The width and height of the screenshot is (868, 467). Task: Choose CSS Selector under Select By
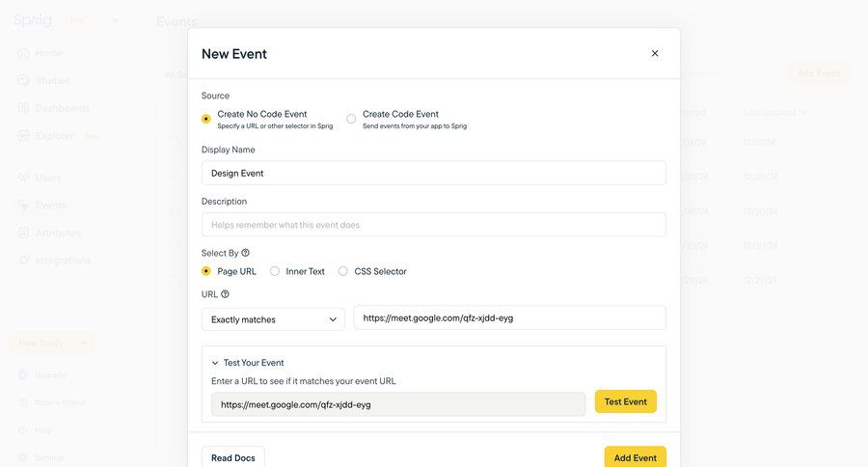coord(343,271)
